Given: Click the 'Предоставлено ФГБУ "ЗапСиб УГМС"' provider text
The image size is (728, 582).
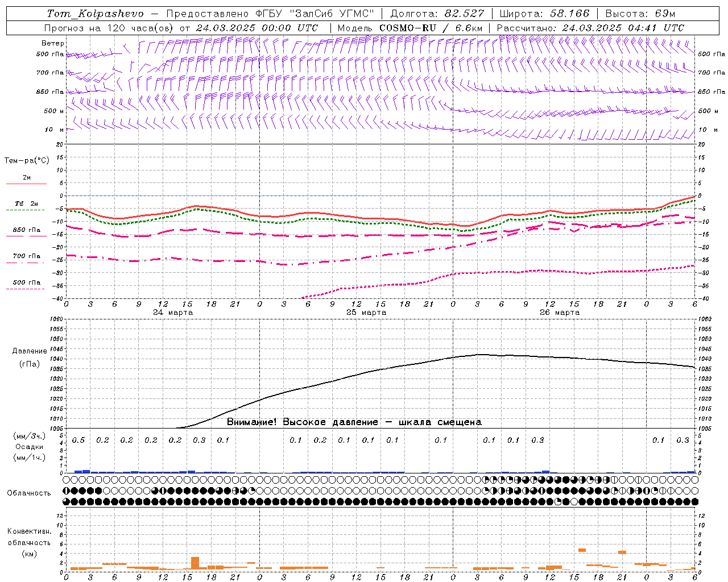Looking at the screenshot, I should [270, 14].
